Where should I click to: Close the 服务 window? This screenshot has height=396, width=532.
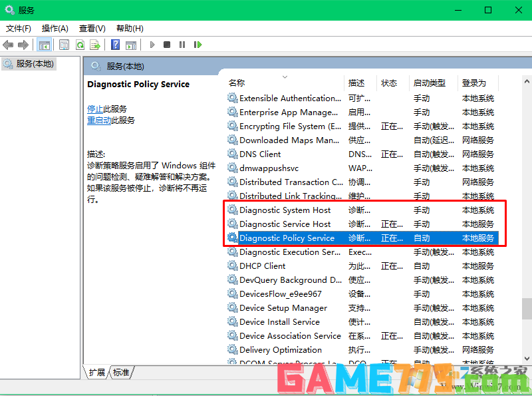tap(518, 10)
